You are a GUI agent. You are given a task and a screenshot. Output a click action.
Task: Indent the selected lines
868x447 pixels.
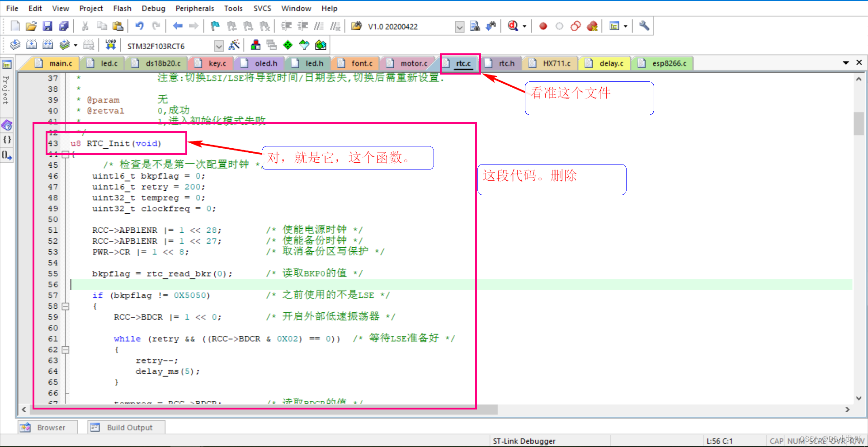286,26
